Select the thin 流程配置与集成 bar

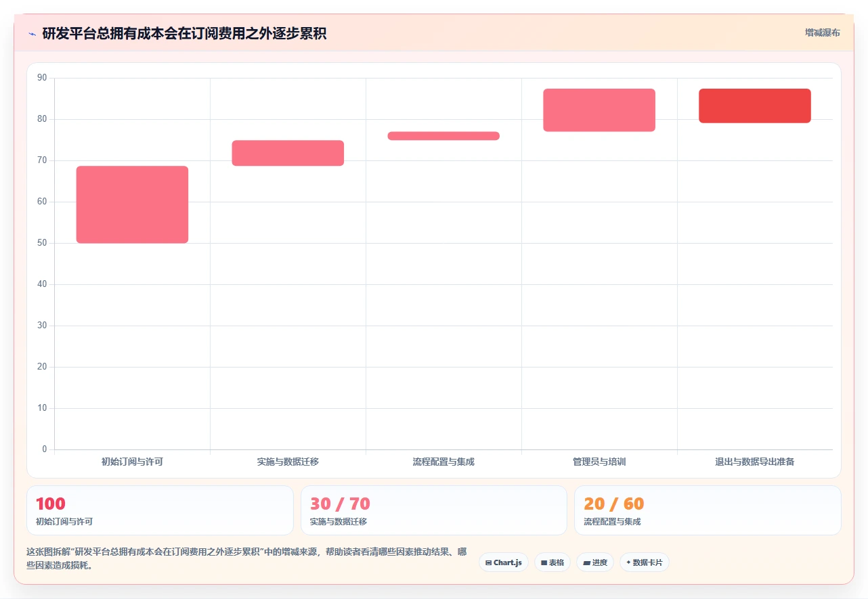[x=443, y=136]
